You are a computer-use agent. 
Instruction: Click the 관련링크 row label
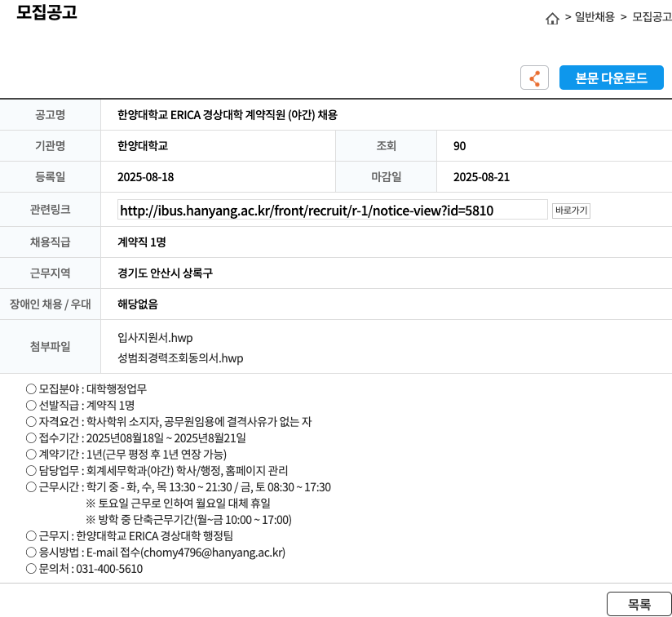pyautogui.click(x=50, y=209)
